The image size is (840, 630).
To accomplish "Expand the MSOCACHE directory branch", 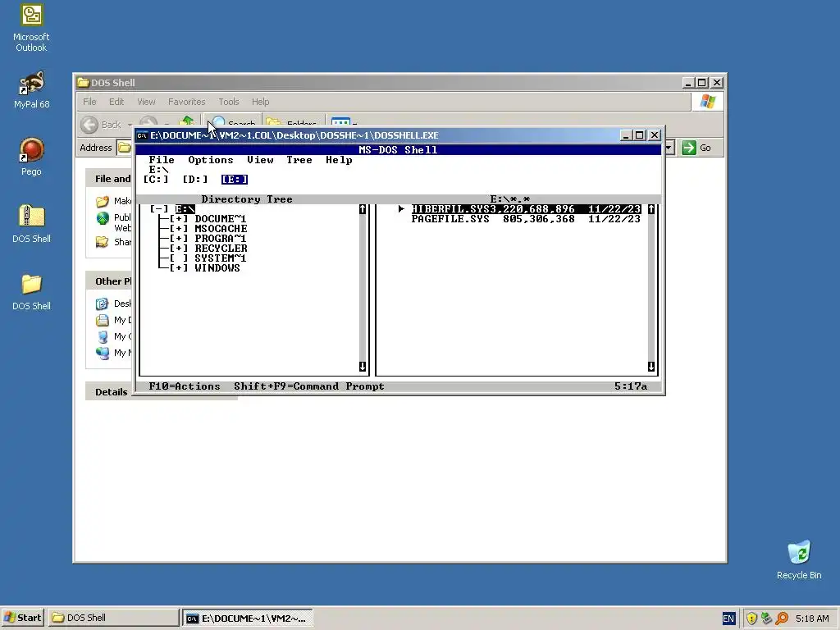I will (x=178, y=229).
